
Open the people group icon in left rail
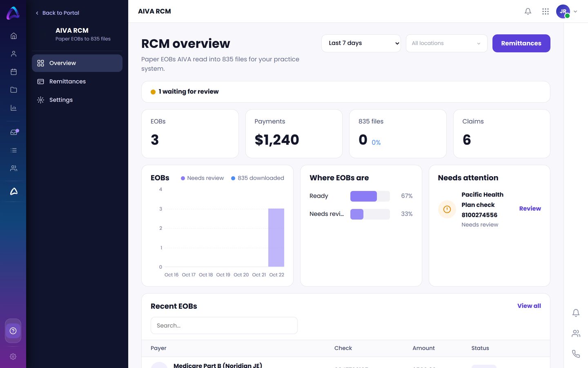click(x=13, y=168)
